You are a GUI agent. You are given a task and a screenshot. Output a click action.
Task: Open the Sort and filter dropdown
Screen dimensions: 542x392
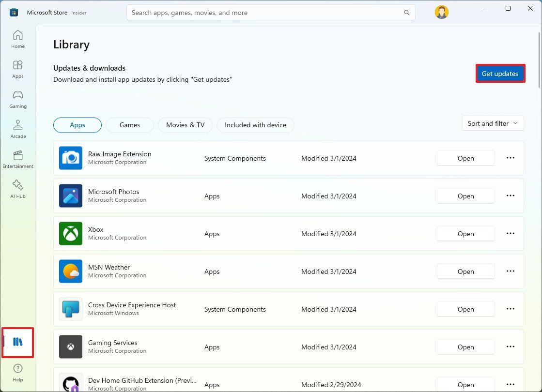click(x=492, y=123)
